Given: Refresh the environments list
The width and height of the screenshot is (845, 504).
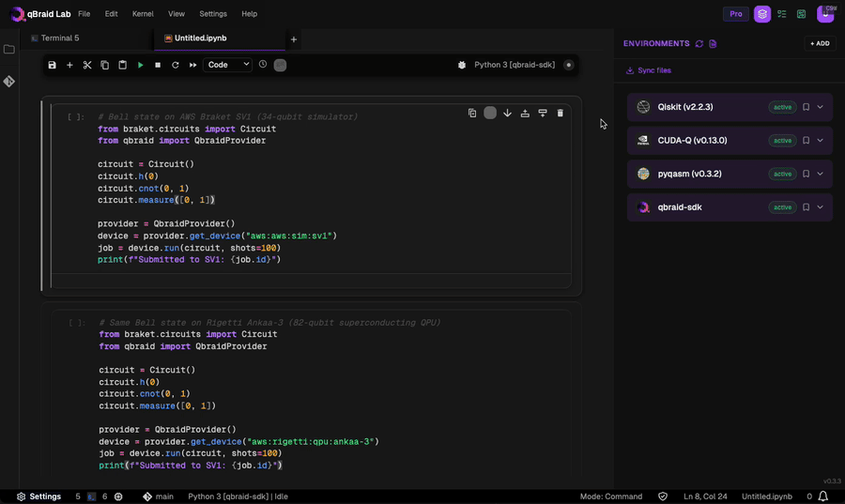Looking at the screenshot, I should click(x=699, y=43).
